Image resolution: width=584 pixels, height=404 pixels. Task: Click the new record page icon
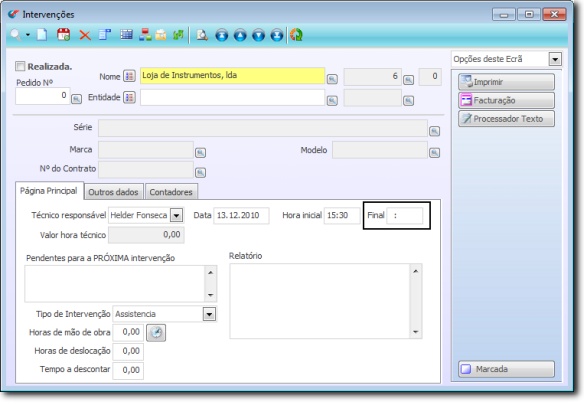click(x=42, y=35)
